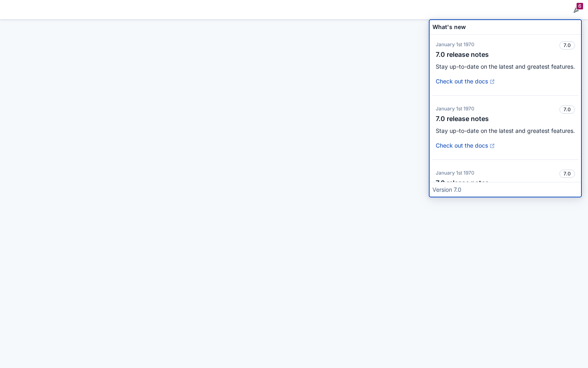
Task: Click the 7.0 badge on the first news item
Action: coord(567,45)
